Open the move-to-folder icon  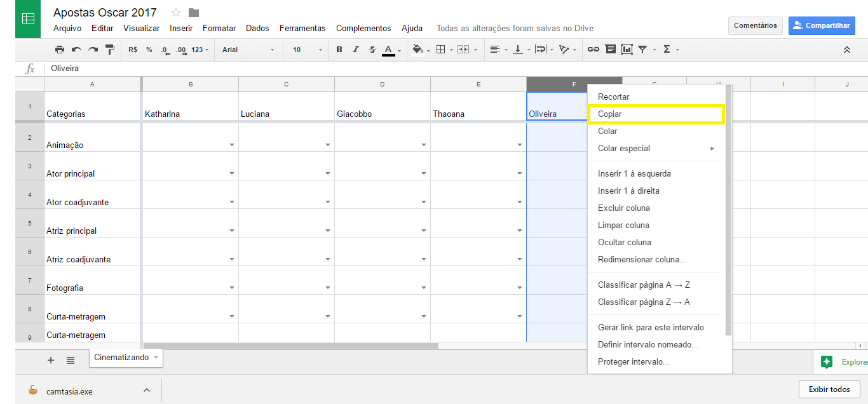click(194, 13)
